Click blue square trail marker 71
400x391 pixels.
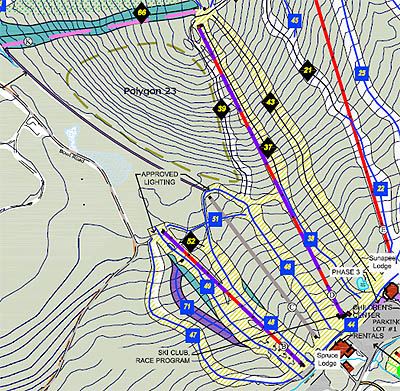tap(187, 307)
